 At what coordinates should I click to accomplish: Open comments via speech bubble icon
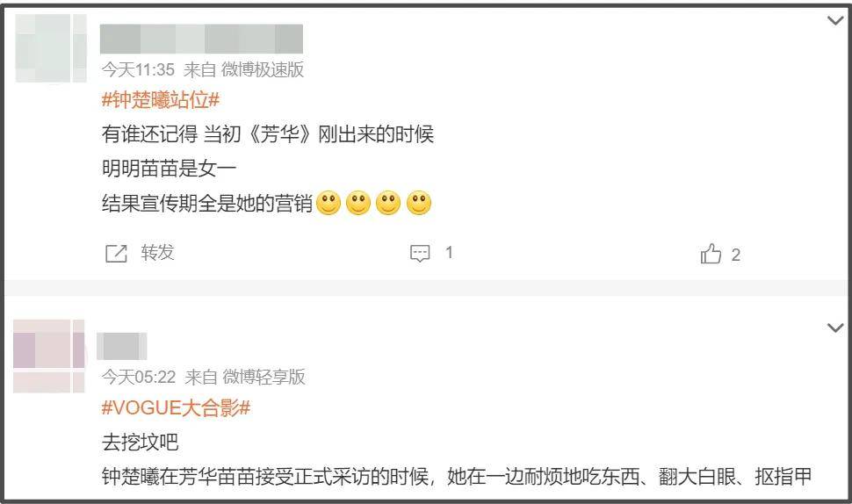pyautogui.click(x=420, y=253)
